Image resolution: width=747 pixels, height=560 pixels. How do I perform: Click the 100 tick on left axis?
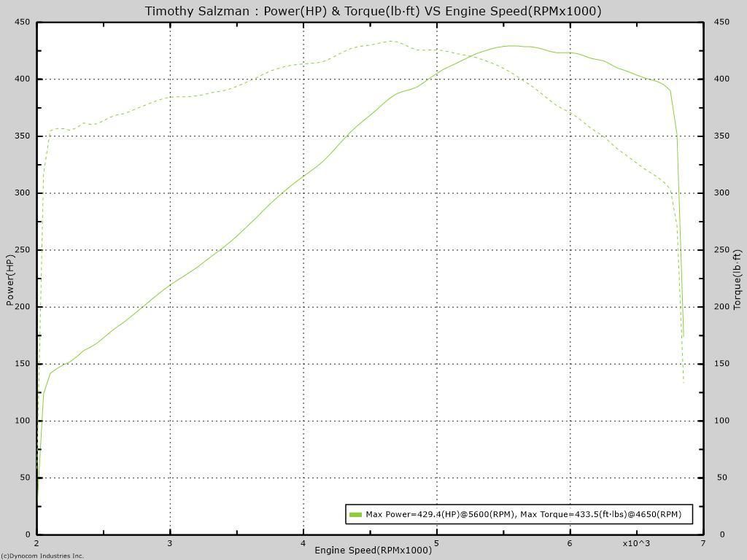click(23, 421)
